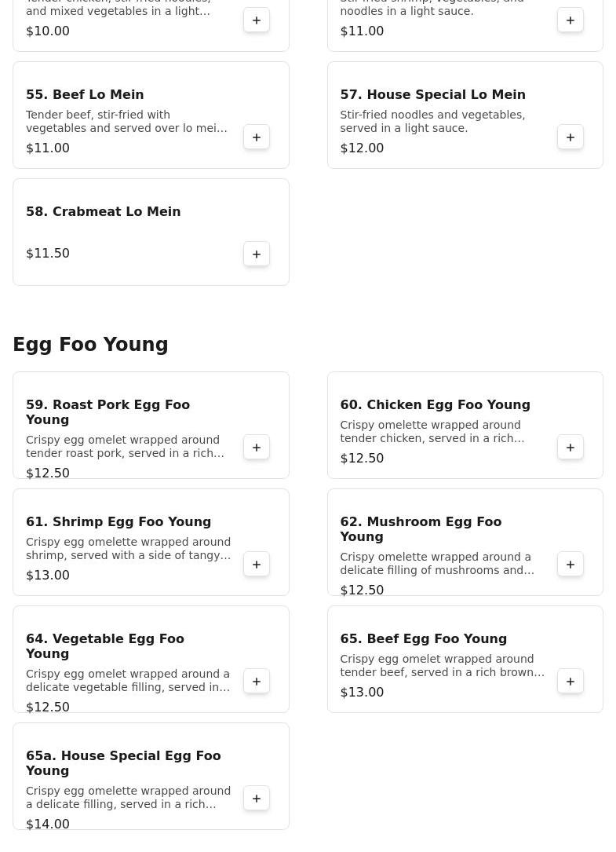616x852 pixels.
Task: Click plus icon on the $11.00 shrimp noodle item
Action: pyautogui.click(x=570, y=20)
